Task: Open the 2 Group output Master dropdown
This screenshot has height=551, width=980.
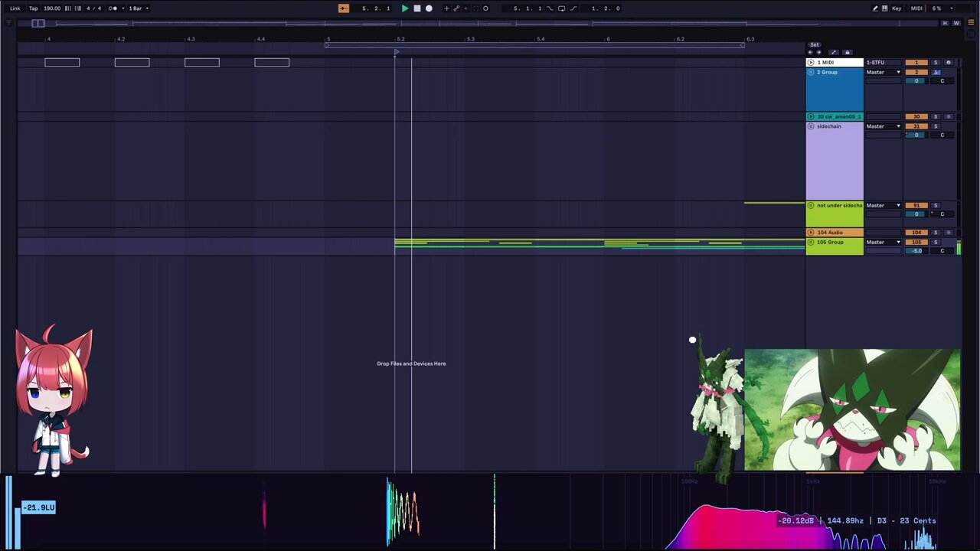Action: coord(883,72)
